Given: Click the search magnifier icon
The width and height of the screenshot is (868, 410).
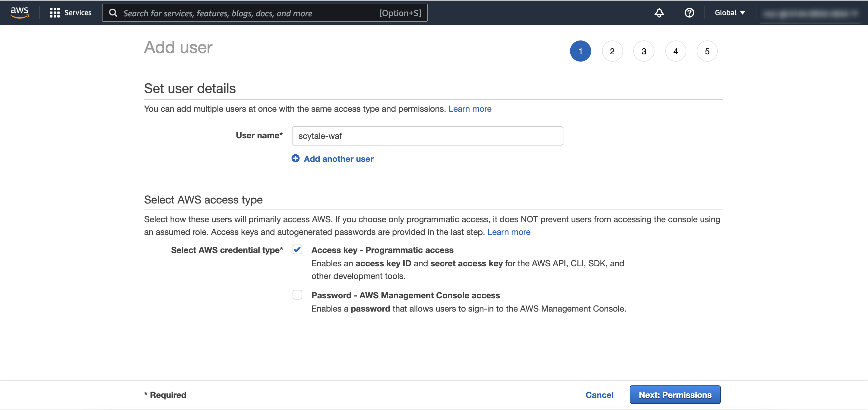Looking at the screenshot, I should pyautogui.click(x=113, y=13).
